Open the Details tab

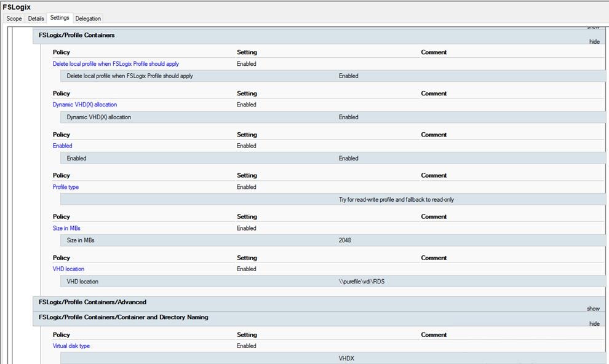tap(36, 18)
